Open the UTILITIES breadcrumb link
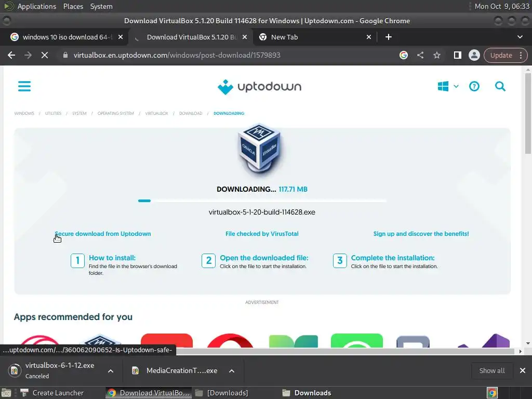The image size is (532, 399). (x=54, y=113)
